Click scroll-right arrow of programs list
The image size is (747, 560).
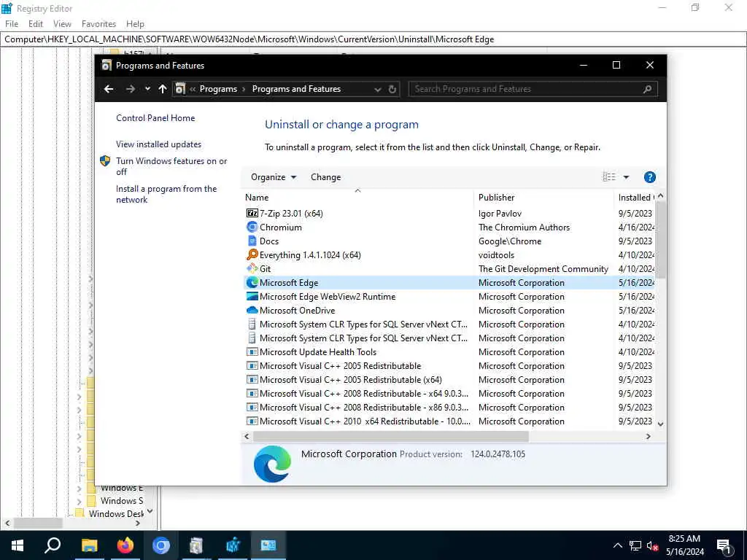pyautogui.click(x=648, y=436)
